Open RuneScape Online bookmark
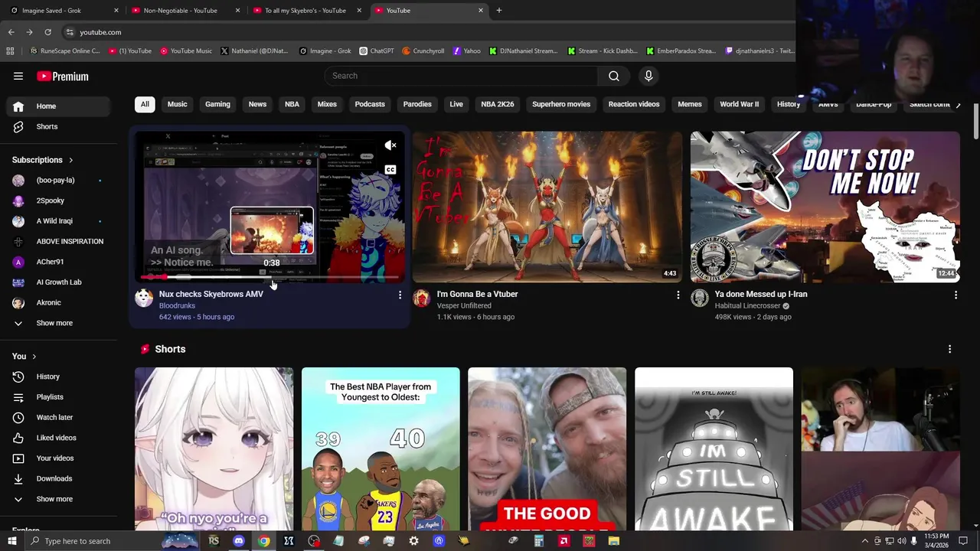Screen dimensions: 980x551 pos(64,51)
